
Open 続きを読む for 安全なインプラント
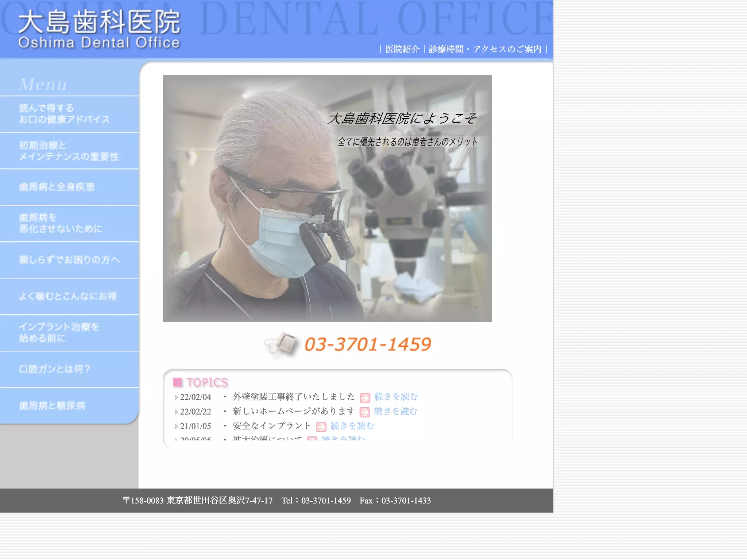click(x=352, y=426)
